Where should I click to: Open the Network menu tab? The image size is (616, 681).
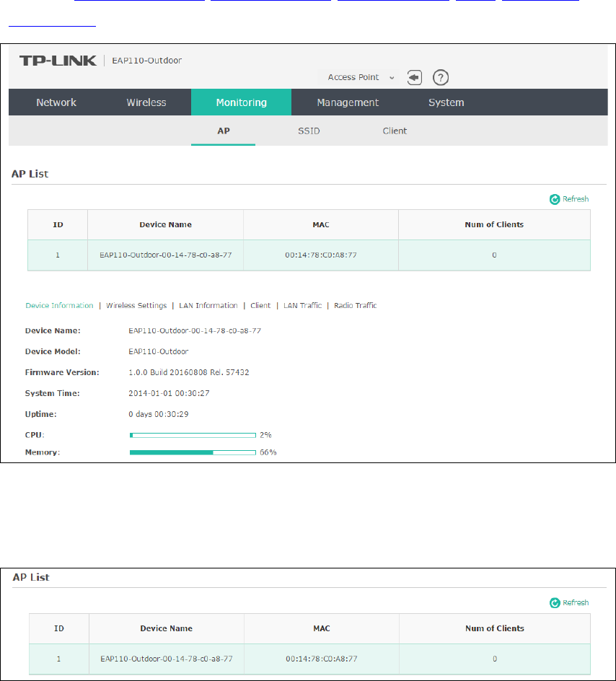click(x=56, y=102)
